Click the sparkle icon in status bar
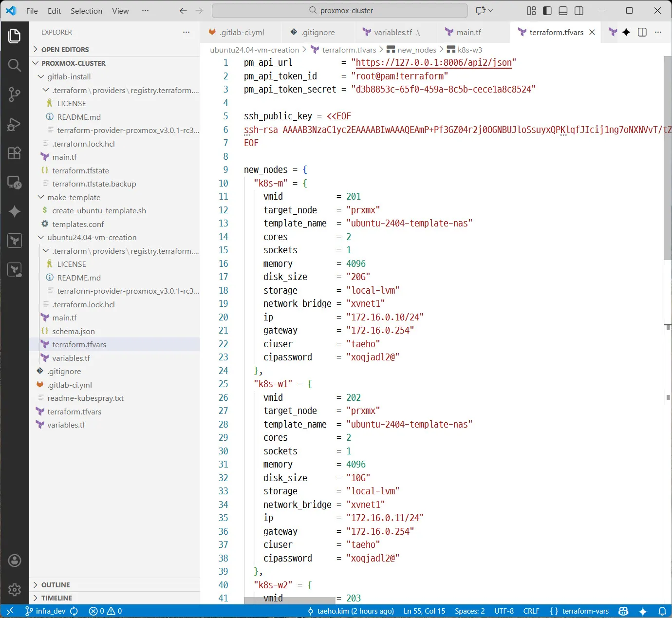Viewport: 672px width, 618px height. coord(643,611)
